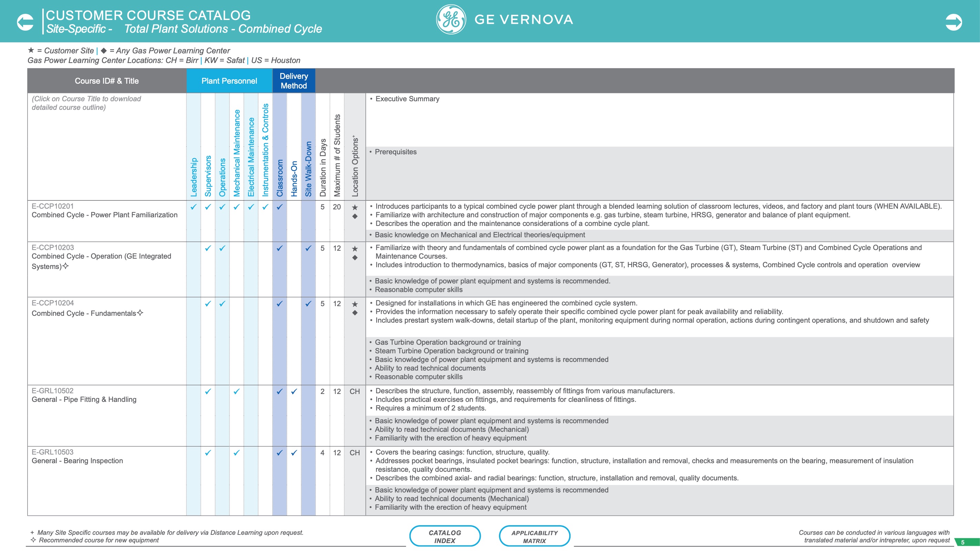Click the recommended course diamond beside Combined Cycle Fundamentals
The height and width of the screenshot is (551, 980).
(x=140, y=312)
